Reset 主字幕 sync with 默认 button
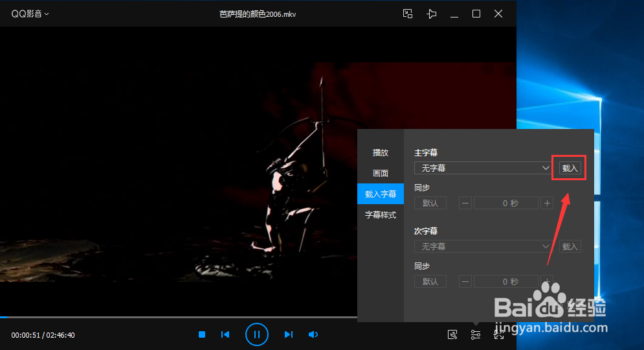 pyautogui.click(x=430, y=203)
